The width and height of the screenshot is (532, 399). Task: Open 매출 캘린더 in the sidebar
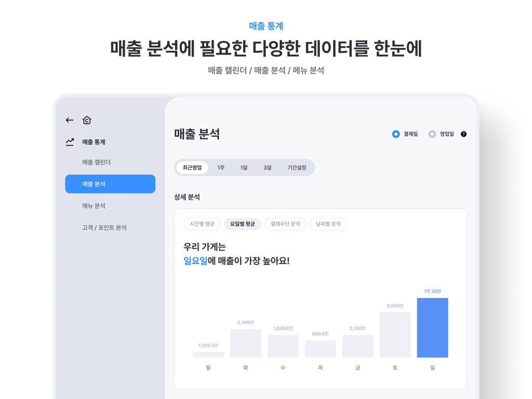click(97, 162)
